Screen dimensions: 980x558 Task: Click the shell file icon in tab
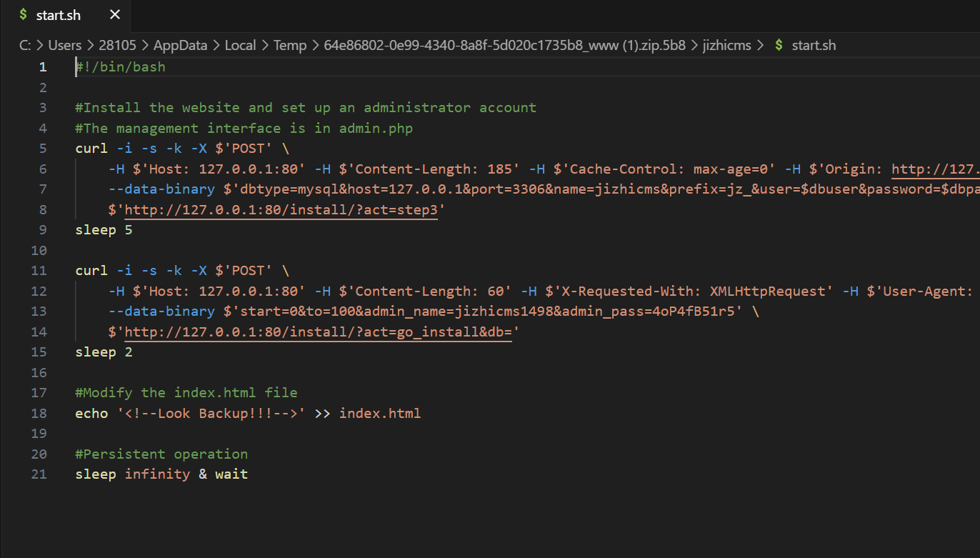24,15
